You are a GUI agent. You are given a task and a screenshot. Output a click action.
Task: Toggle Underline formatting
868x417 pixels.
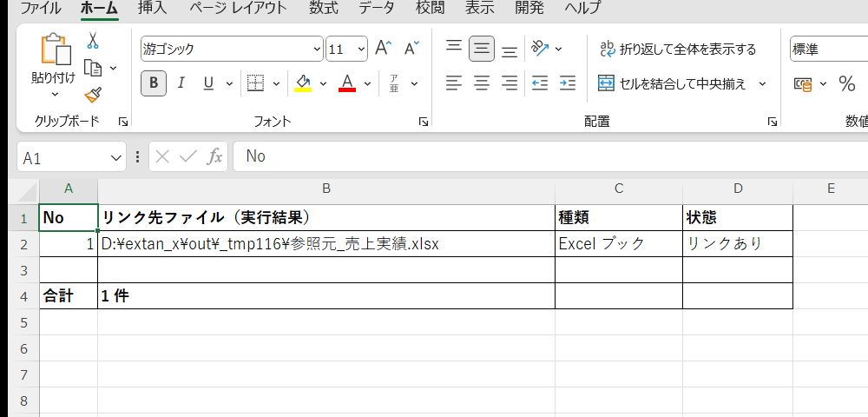(x=208, y=83)
